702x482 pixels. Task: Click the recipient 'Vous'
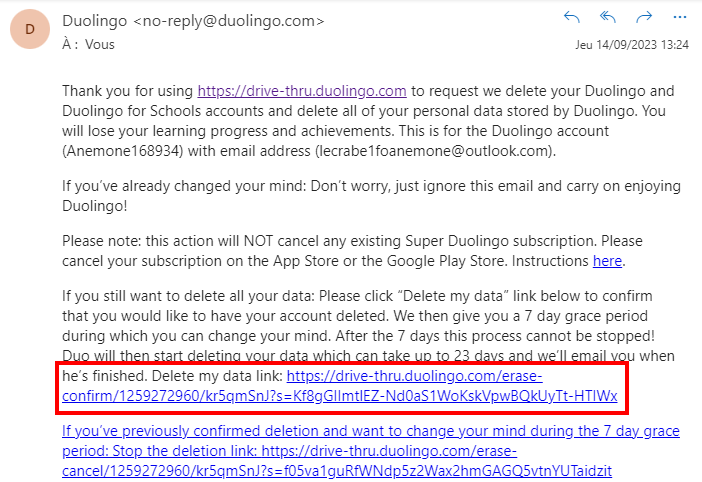coord(100,44)
